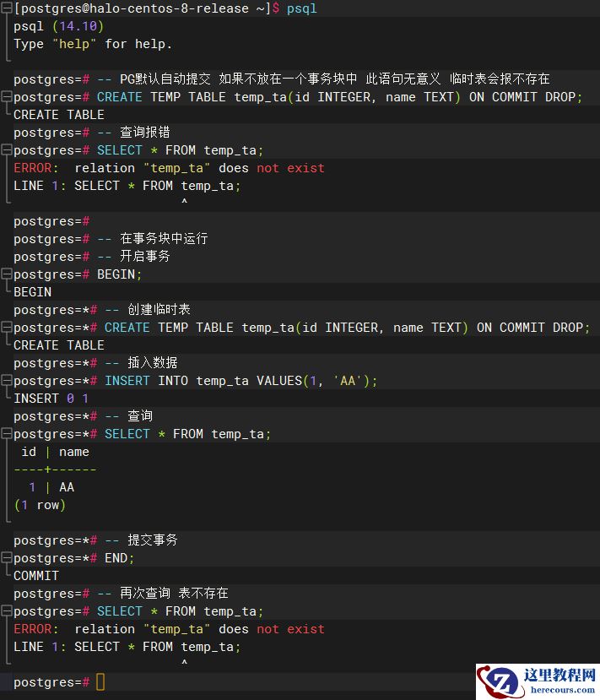The image size is (600, 700).
Task: Click the first ERROR: relation "temp_ta" does not exist line
Action: pyautogui.click(x=169, y=168)
